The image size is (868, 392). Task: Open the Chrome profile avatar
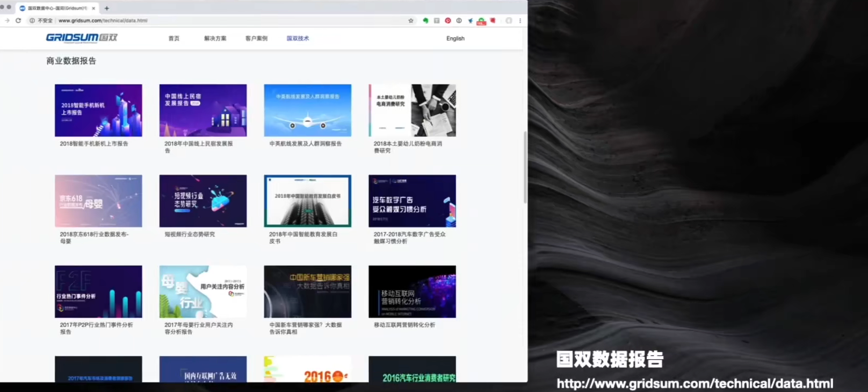tap(509, 20)
